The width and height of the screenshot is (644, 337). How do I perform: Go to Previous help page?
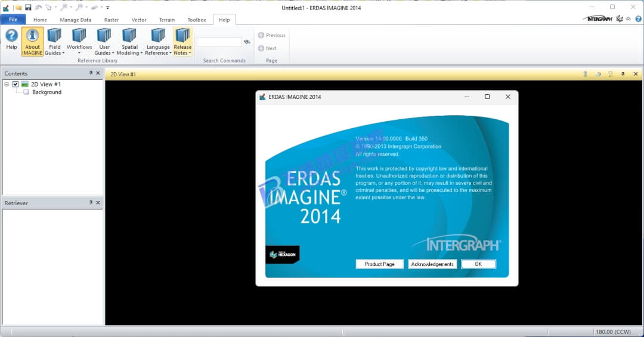pyautogui.click(x=271, y=35)
